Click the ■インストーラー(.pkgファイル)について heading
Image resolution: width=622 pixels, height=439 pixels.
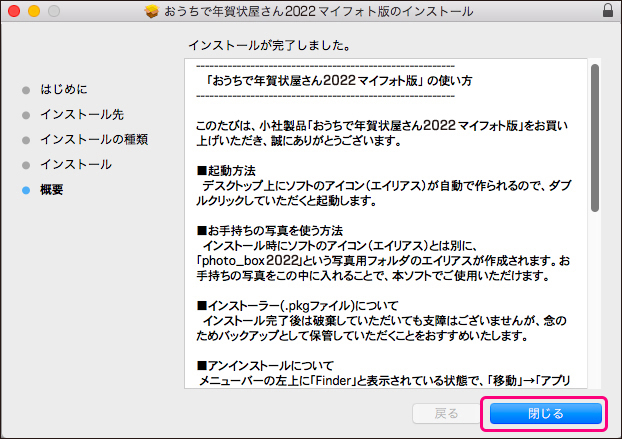[298, 306]
